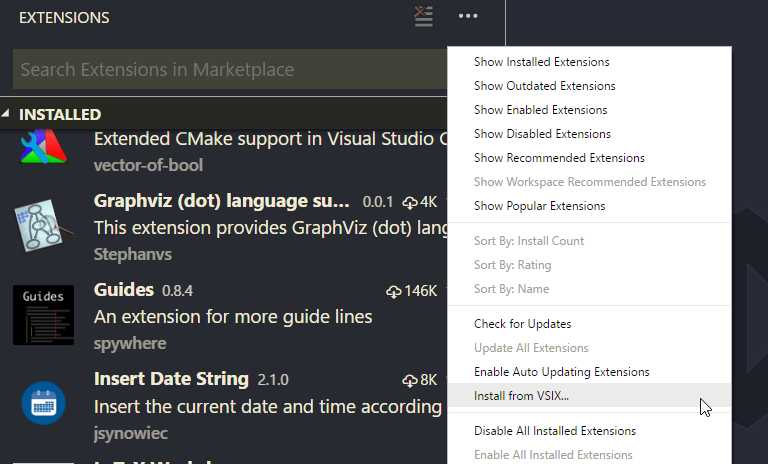Choose Install from VSIX...

click(590, 395)
